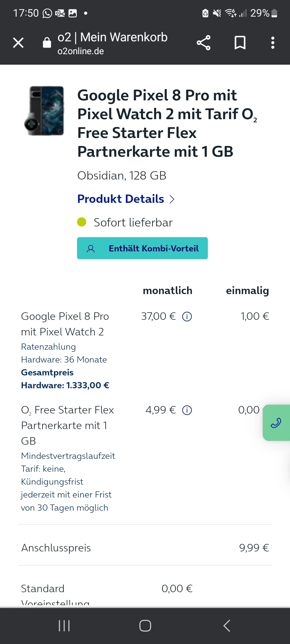290x644 pixels.
Task: Share the o2 cart page
Action: point(204,43)
